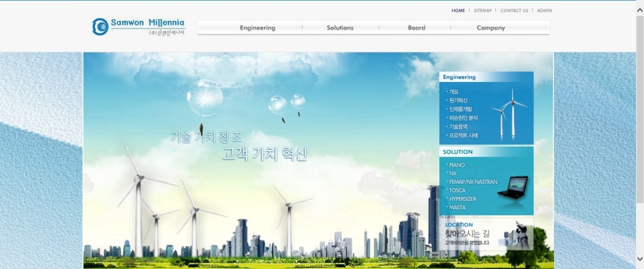Open the HYPERSIZER solution link
Image resolution: width=644 pixels, height=269 pixels.
[x=462, y=199]
